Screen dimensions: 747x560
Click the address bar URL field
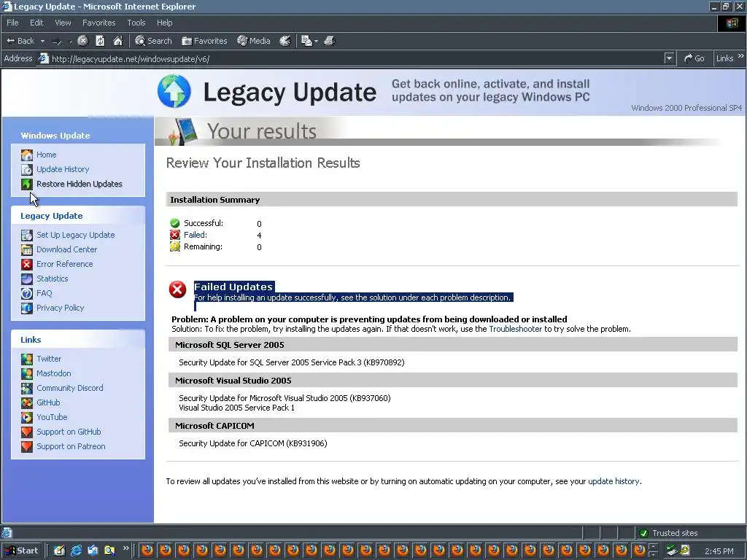click(x=352, y=58)
